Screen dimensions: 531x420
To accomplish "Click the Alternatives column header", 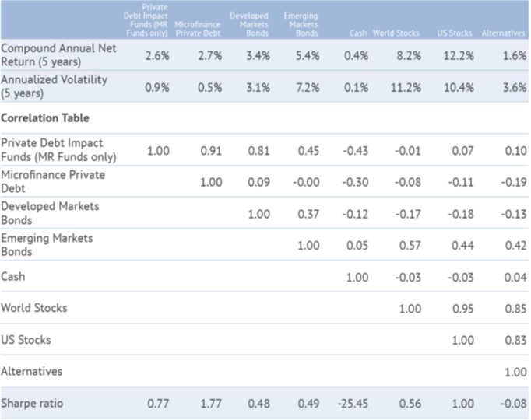I will click(x=502, y=33).
